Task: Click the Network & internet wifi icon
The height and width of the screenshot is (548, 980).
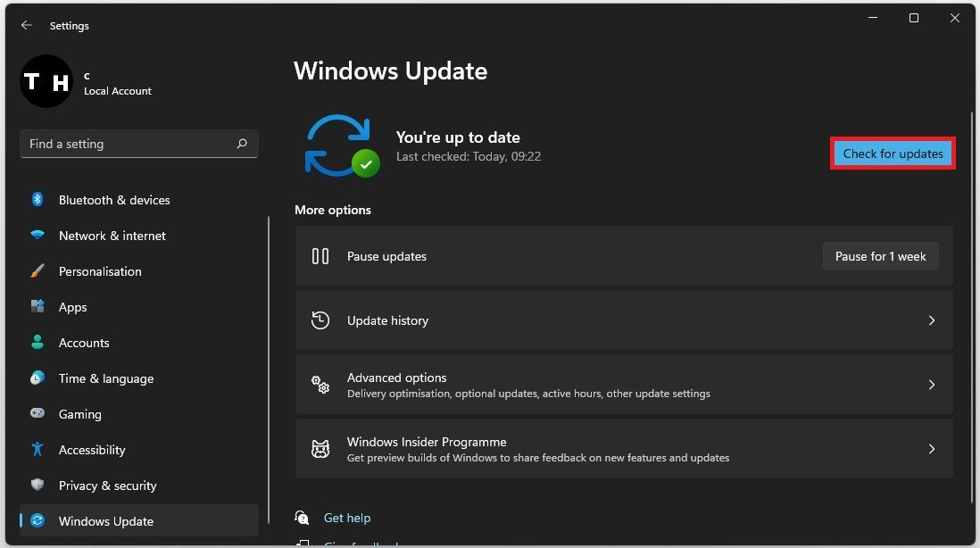Action: click(x=37, y=236)
